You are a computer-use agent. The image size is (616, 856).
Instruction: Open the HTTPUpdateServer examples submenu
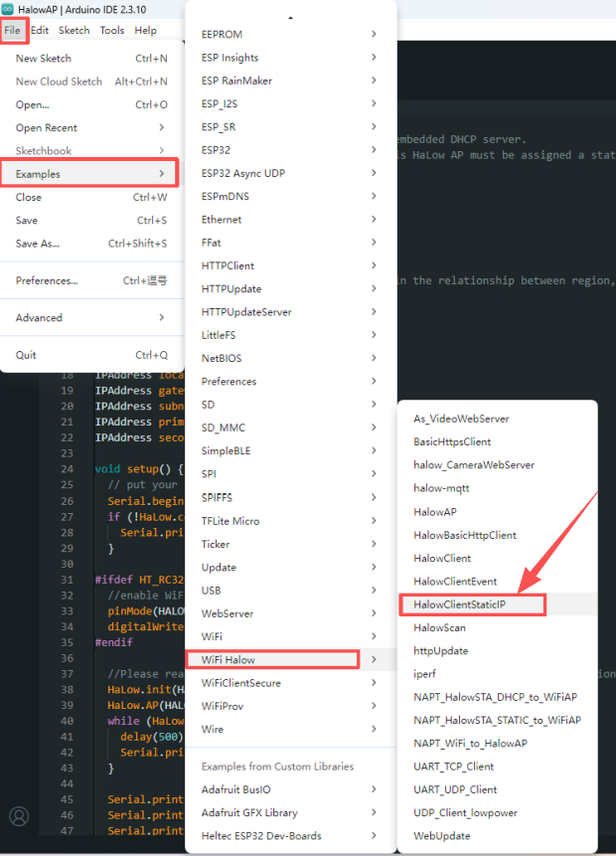(290, 312)
